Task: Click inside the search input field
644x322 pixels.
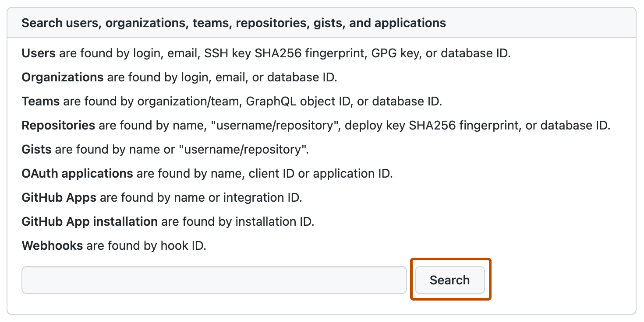Action: (x=214, y=280)
